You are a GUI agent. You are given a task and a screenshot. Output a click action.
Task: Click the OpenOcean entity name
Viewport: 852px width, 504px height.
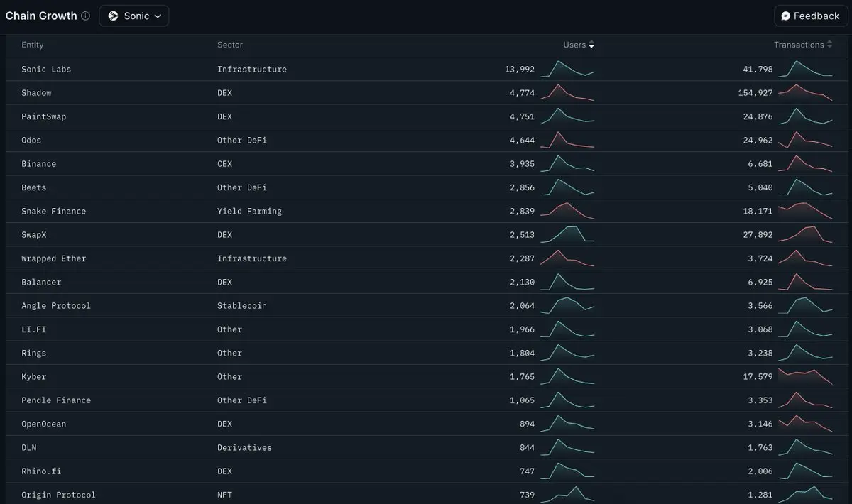tap(44, 424)
